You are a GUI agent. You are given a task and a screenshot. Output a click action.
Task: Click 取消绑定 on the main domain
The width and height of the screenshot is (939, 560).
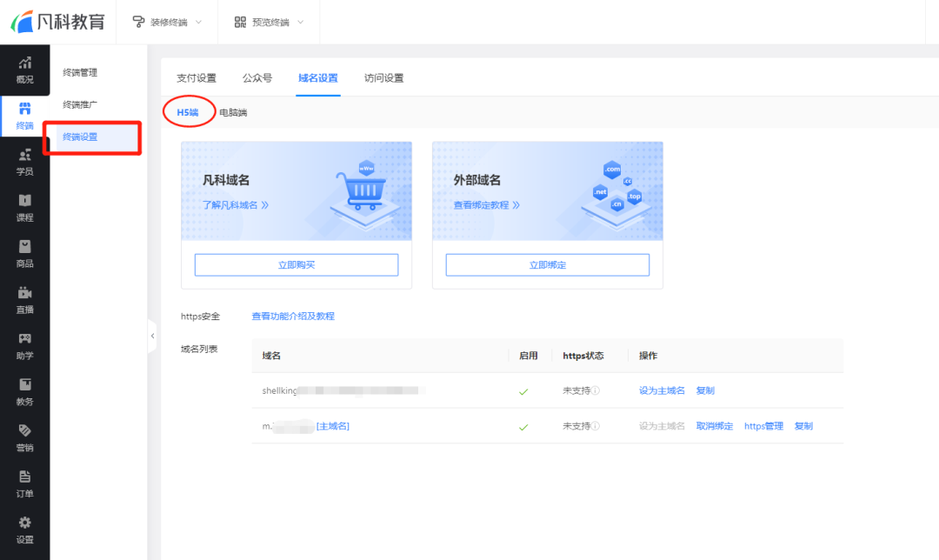pos(713,426)
